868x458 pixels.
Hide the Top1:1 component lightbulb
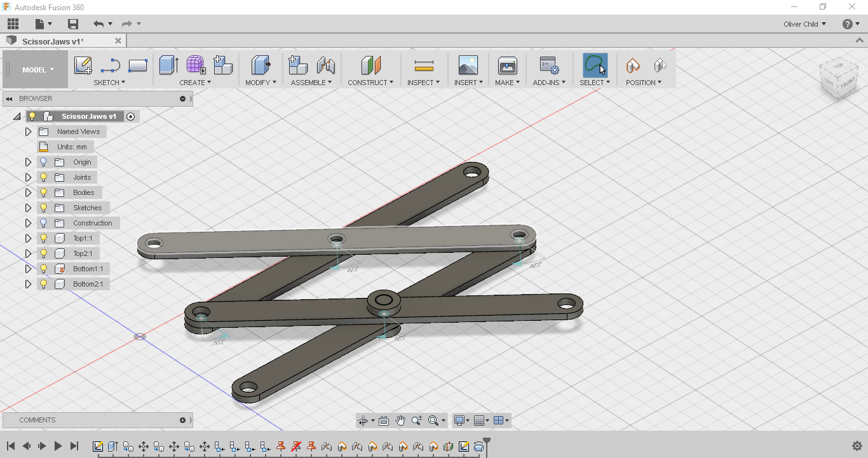tap(43, 238)
